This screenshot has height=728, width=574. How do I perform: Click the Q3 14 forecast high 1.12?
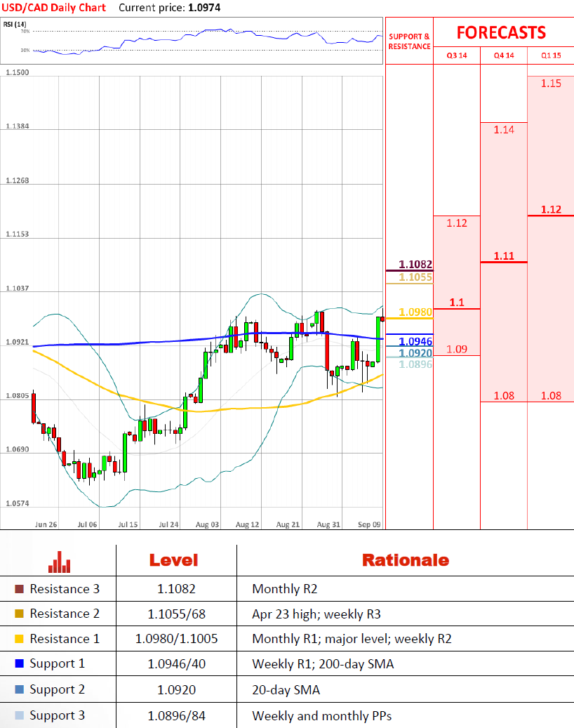[457, 223]
